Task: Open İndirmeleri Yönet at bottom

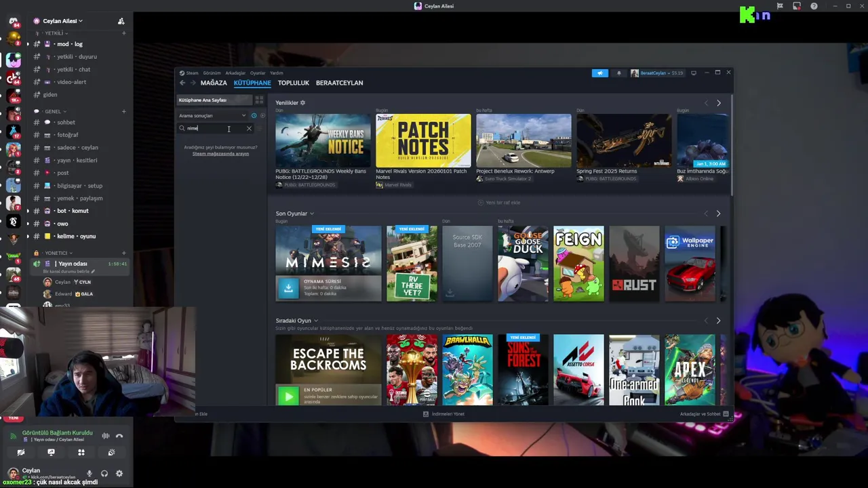Action: [444, 414]
